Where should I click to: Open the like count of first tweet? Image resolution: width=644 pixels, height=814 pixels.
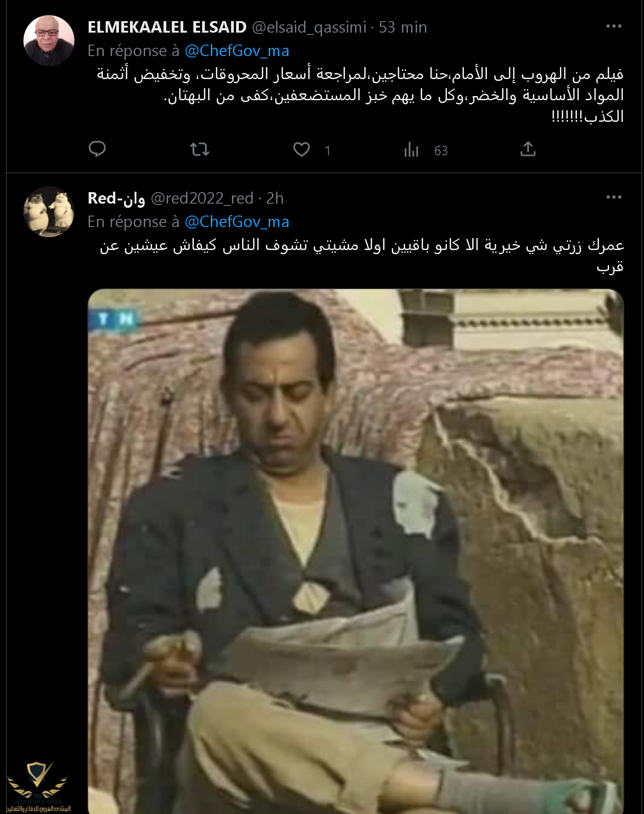click(x=328, y=150)
